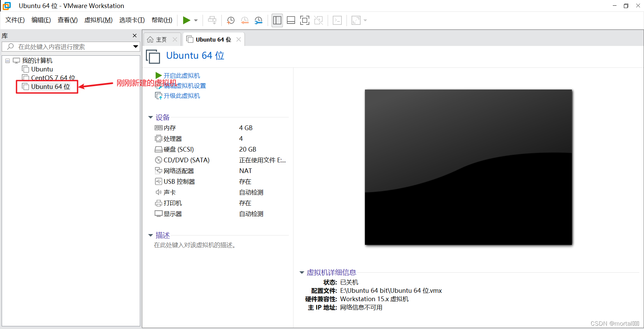Collapse the 虚拟机详细信息 section

click(x=302, y=273)
